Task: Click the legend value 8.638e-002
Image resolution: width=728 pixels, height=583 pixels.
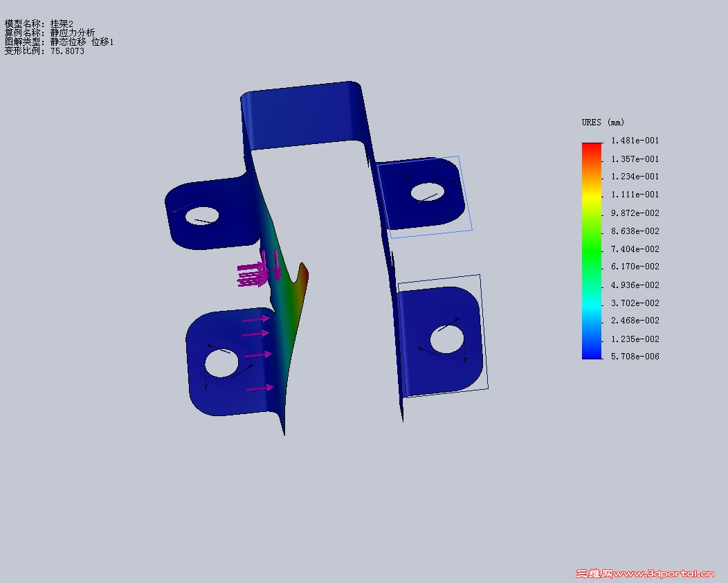Action: 635,231
